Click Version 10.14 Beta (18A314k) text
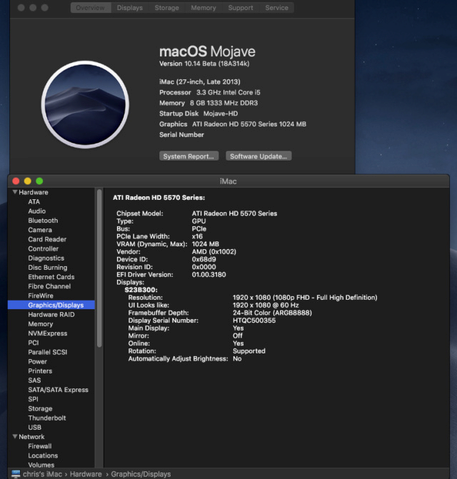 pyautogui.click(x=204, y=64)
